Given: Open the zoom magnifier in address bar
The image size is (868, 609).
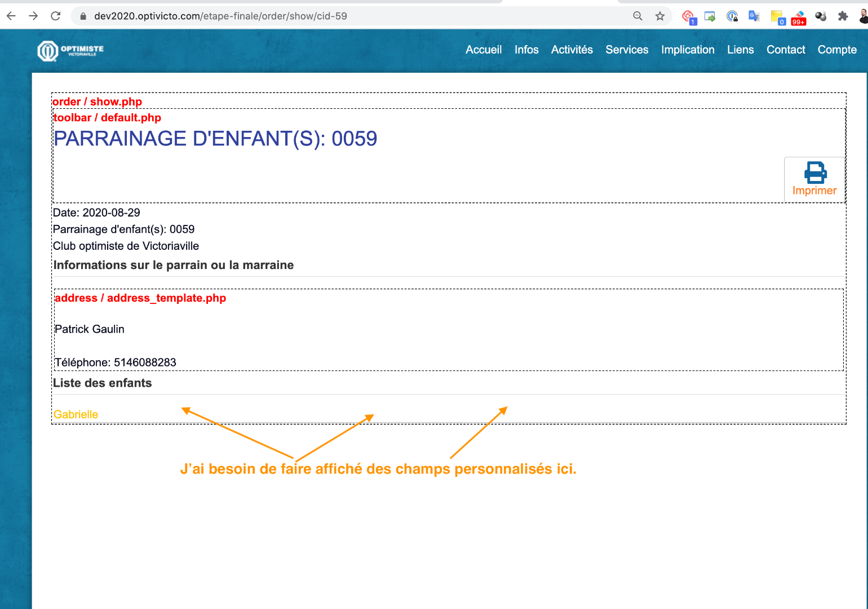Looking at the screenshot, I should coord(637,16).
